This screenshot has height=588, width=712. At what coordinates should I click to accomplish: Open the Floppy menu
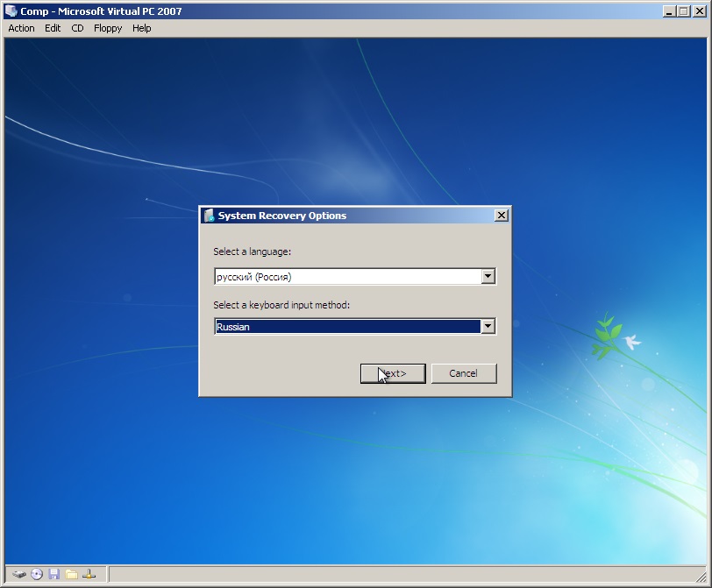point(108,28)
